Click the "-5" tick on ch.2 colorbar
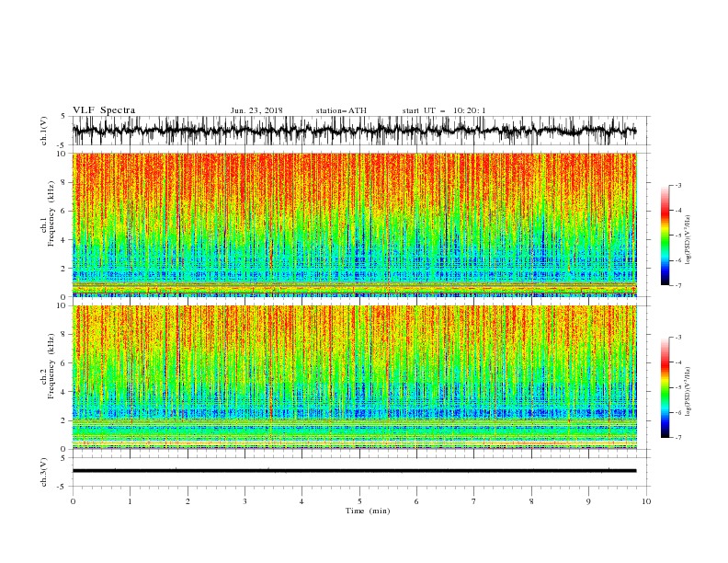728x563 pixels. click(677, 387)
